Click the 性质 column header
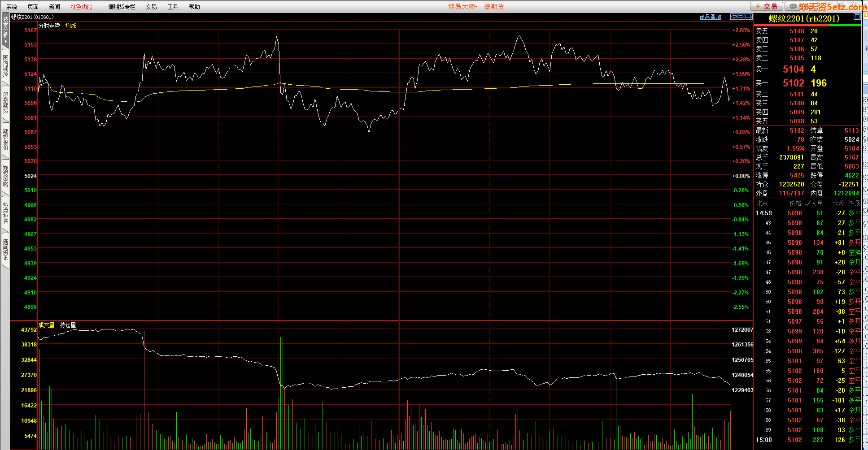This screenshot has height=450, width=868. [854, 203]
